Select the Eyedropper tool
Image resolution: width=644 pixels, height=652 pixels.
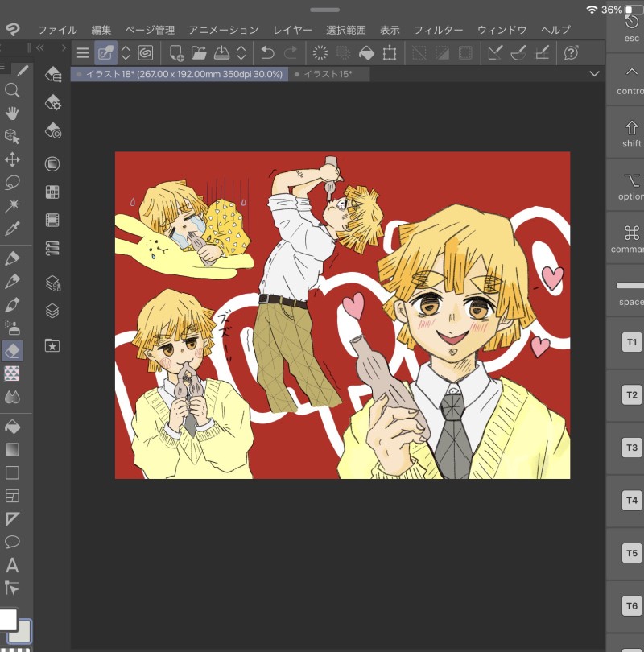[x=12, y=229]
